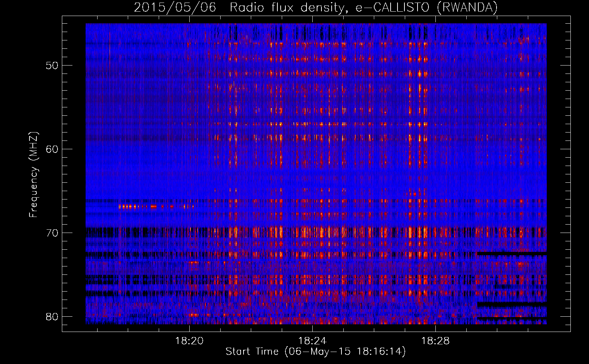Click the 60 frequency tick label
The image size is (589, 364).
(x=52, y=150)
